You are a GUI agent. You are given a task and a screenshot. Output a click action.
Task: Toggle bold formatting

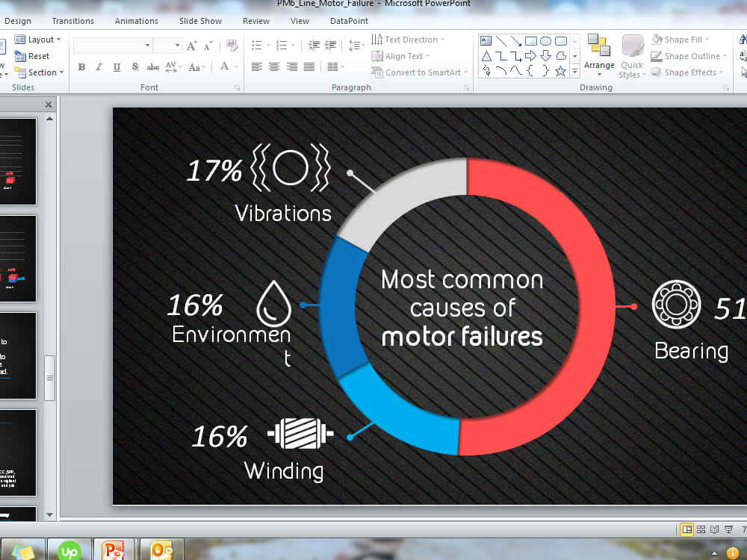click(81, 66)
